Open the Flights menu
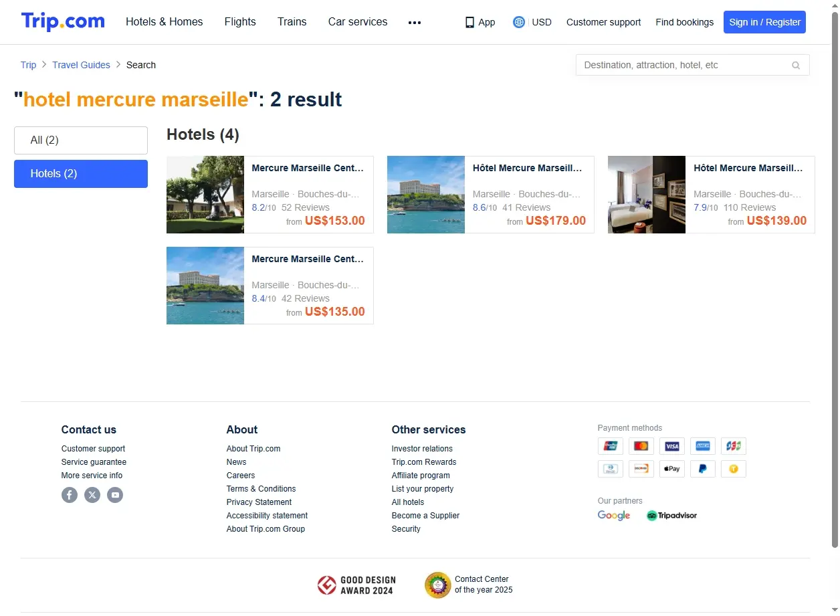This screenshot has height=616, width=840. click(x=240, y=21)
